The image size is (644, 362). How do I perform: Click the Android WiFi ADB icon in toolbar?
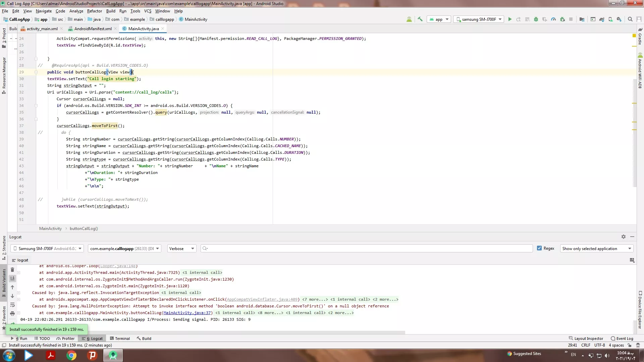[409, 19]
